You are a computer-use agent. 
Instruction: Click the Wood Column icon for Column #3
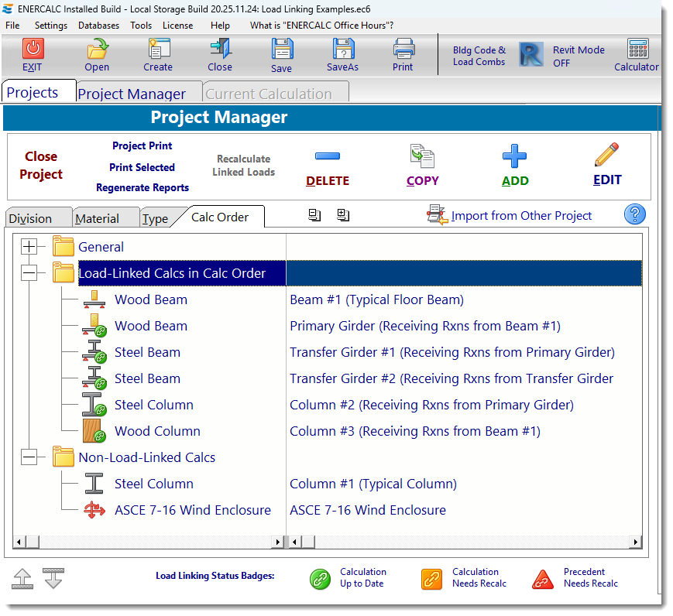point(94,431)
